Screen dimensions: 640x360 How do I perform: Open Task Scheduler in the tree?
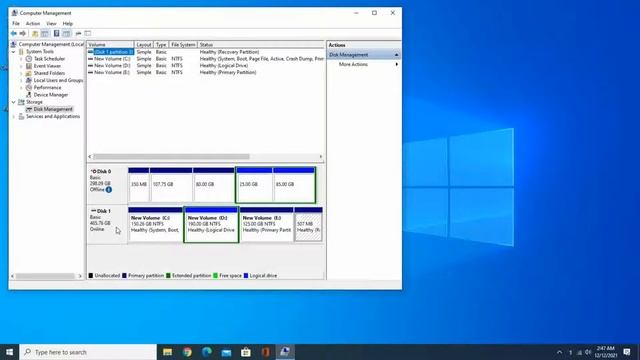click(x=49, y=59)
